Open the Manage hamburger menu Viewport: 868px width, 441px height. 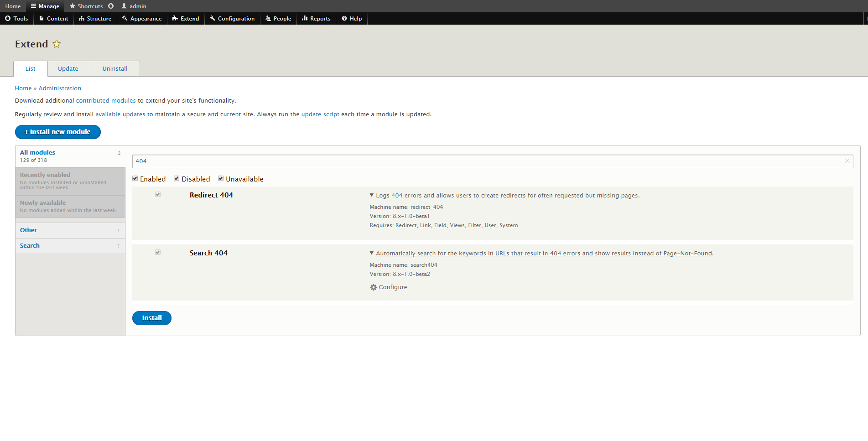click(x=33, y=6)
